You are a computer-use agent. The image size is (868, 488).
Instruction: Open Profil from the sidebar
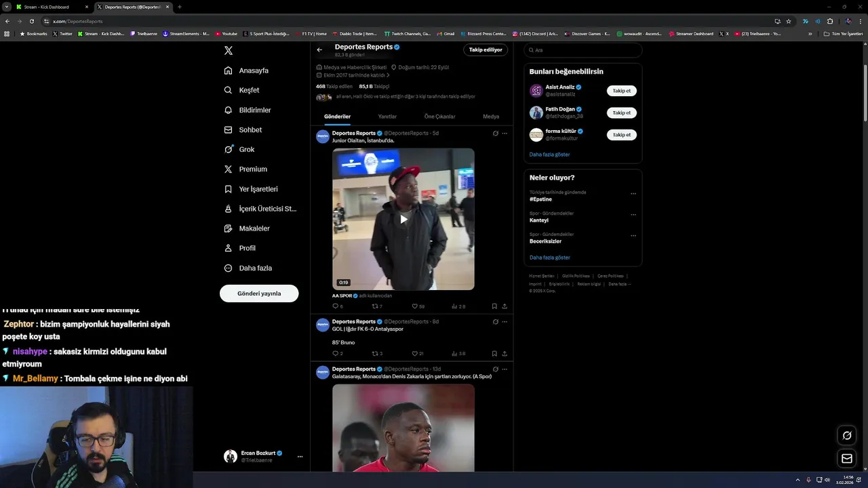pyautogui.click(x=240, y=248)
